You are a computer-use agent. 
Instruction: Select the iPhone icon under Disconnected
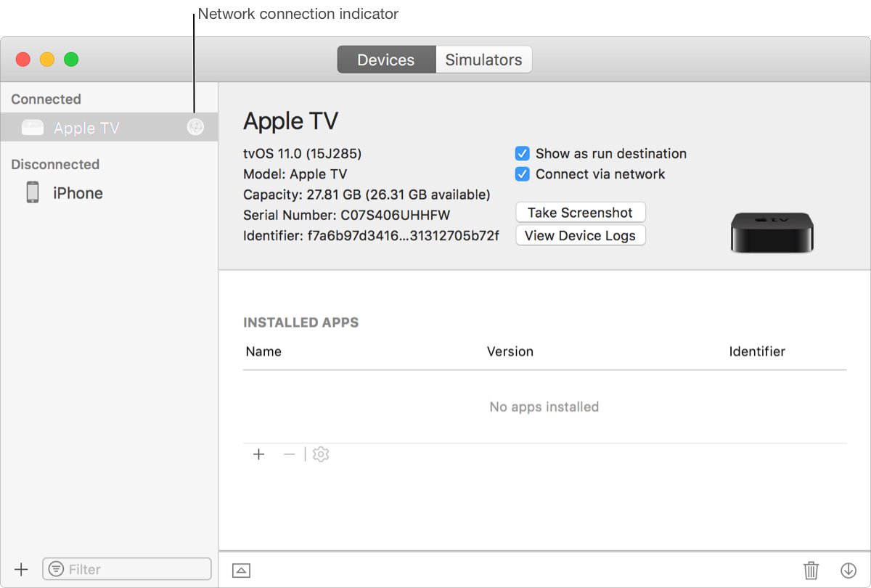[32, 192]
